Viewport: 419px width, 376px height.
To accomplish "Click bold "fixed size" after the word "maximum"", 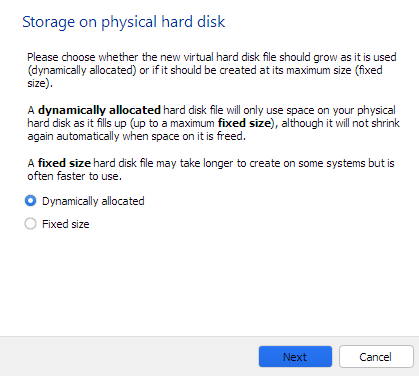I will (x=244, y=123).
